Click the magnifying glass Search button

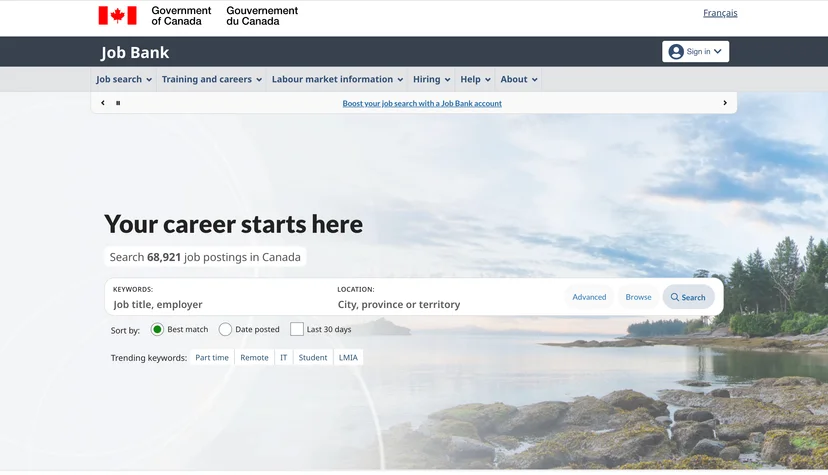tap(688, 297)
